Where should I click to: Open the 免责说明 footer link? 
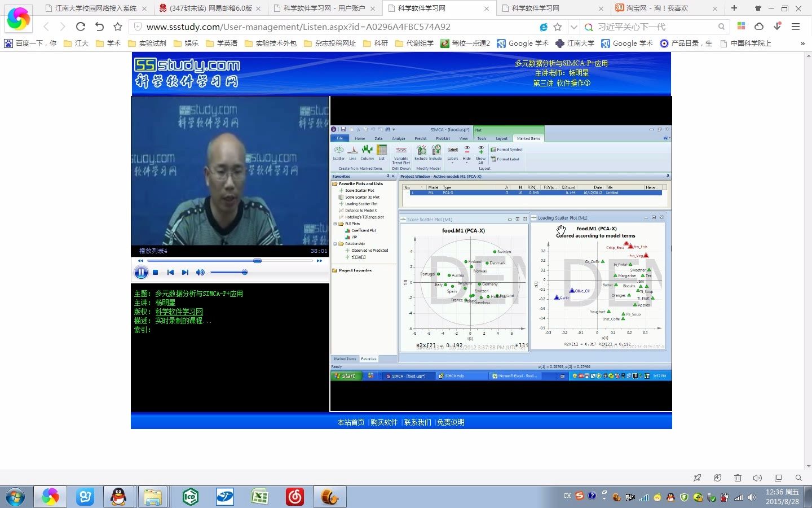coord(451,422)
